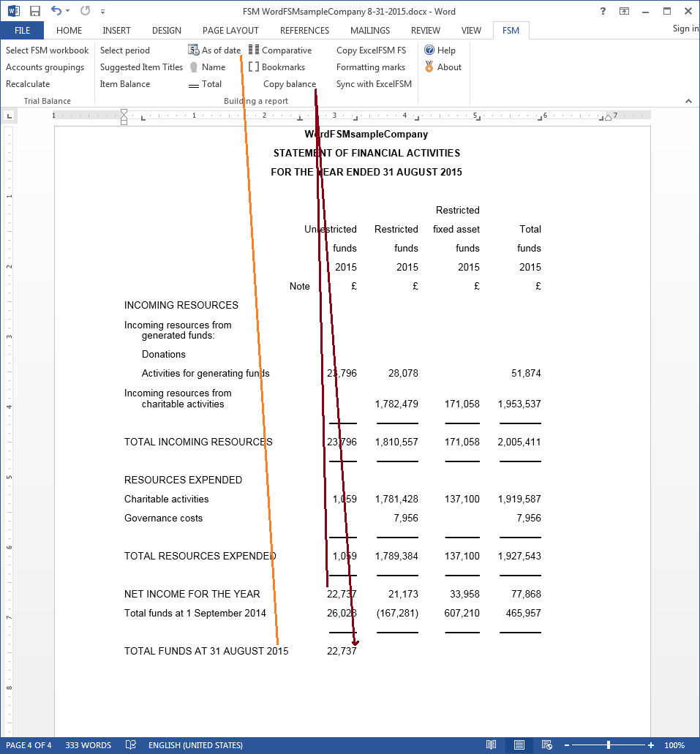Click the 100% zoom level
This screenshot has height=754, width=700.
click(x=674, y=745)
